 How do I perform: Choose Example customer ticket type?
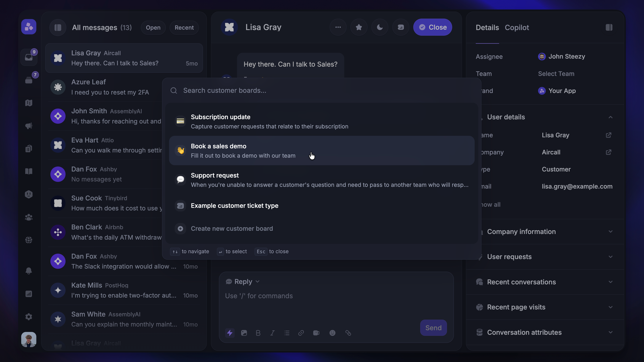pyautogui.click(x=322, y=206)
